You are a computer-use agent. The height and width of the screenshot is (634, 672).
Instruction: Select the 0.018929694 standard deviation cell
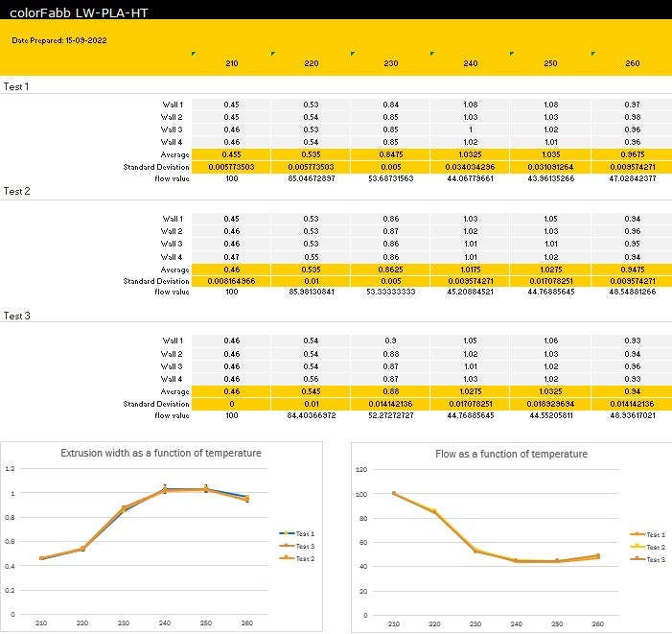coord(550,404)
